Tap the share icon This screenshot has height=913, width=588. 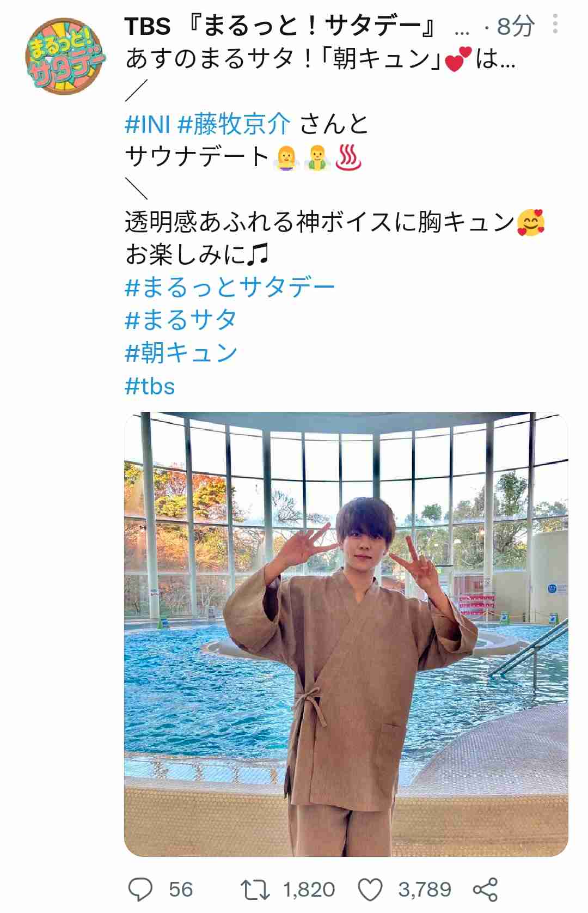click(485, 889)
